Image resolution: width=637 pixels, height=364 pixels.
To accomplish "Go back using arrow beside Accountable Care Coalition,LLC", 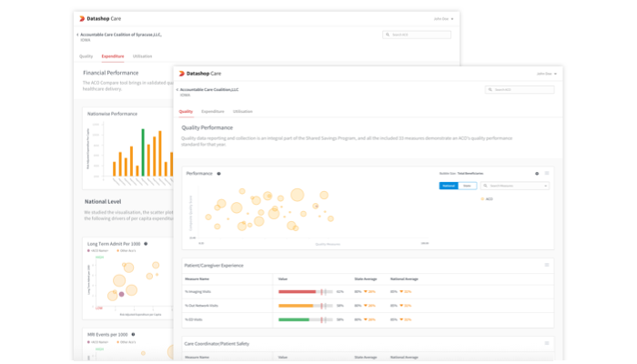I will [177, 90].
